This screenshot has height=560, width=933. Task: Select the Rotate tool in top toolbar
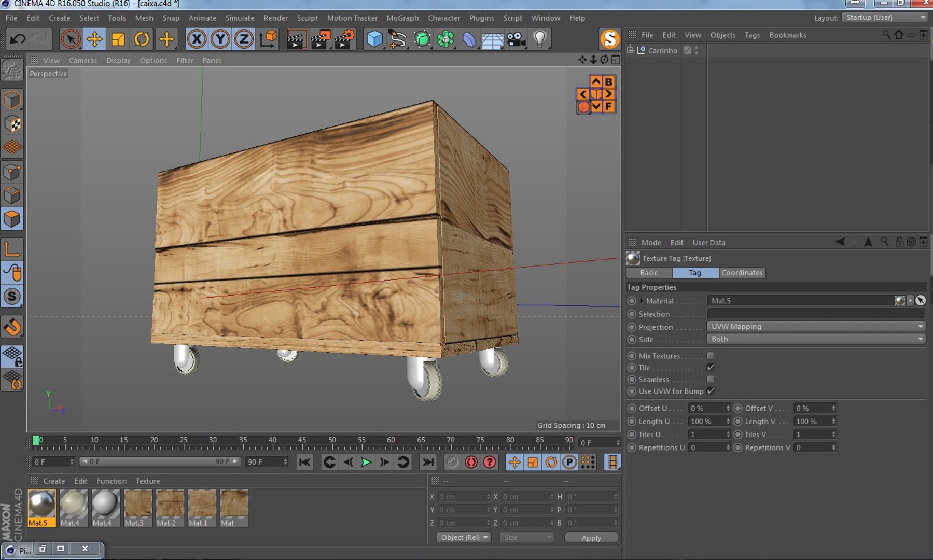(142, 39)
